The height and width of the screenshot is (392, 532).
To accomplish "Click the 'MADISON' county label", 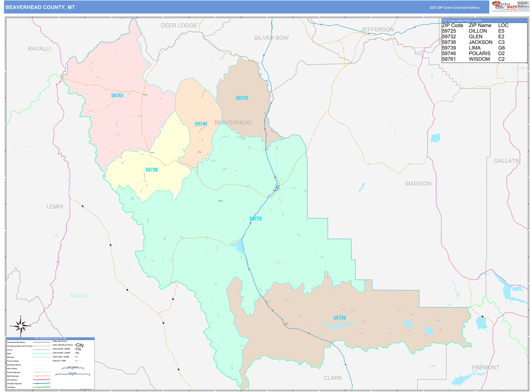I will [x=418, y=184].
